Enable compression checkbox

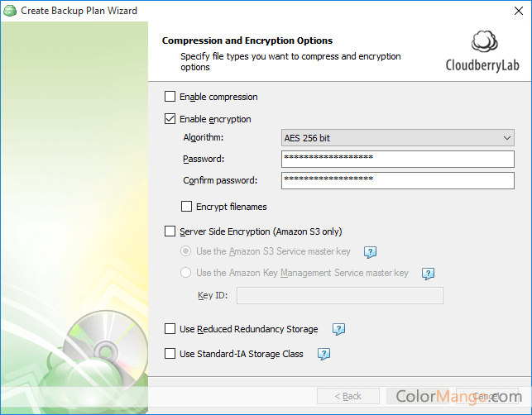pos(170,97)
